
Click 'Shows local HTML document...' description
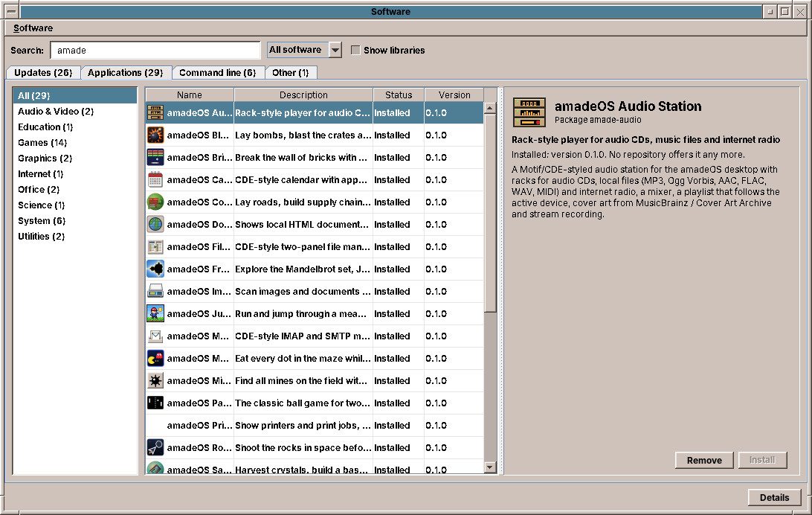[301, 224]
